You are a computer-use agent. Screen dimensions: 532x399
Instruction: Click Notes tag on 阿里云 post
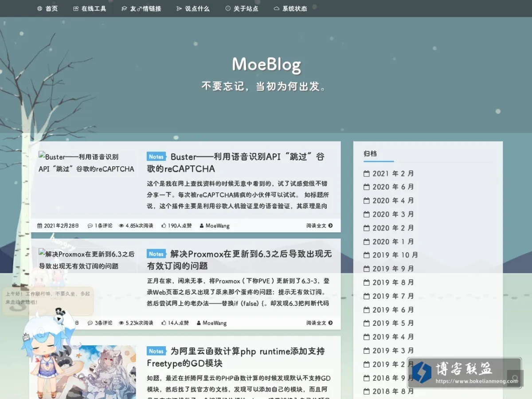click(156, 351)
